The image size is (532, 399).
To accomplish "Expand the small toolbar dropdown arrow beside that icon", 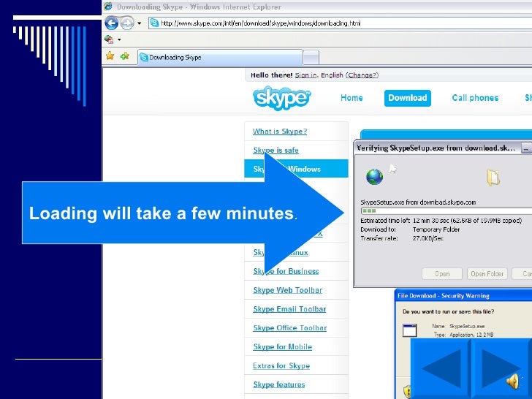I will (119, 39).
